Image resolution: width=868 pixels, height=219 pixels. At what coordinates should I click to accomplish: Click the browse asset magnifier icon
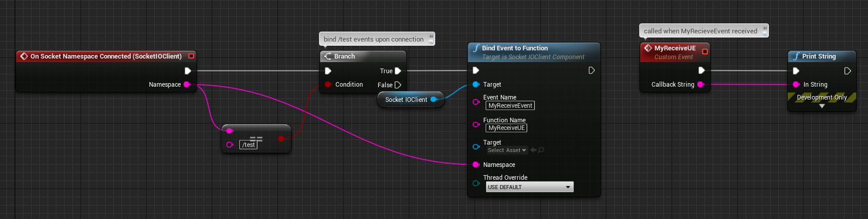click(541, 150)
